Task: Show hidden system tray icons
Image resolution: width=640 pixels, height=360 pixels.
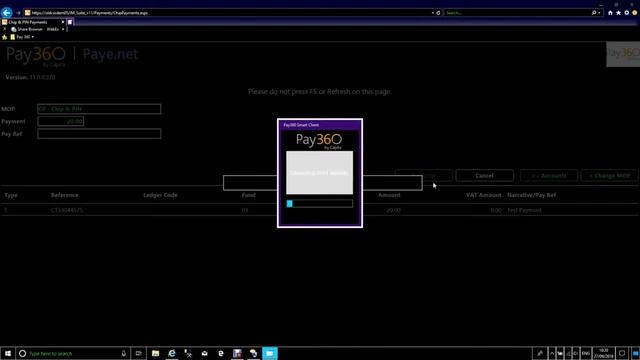Action: 552,353
